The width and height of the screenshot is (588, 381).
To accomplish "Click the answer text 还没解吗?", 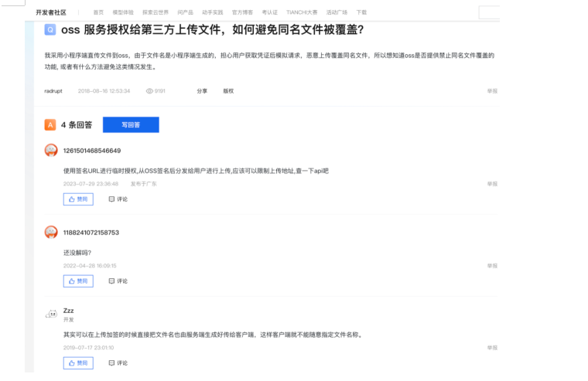I will [77, 253].
